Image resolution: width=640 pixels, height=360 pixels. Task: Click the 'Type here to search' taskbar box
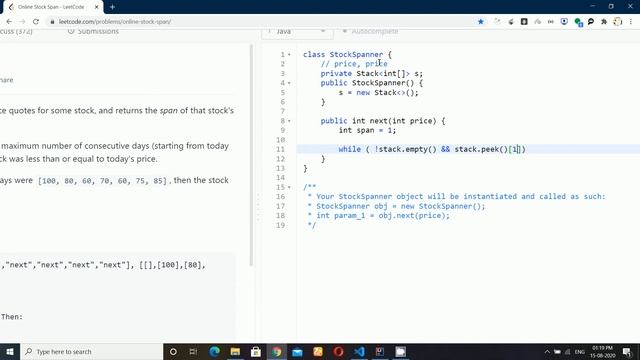(91, 351)
